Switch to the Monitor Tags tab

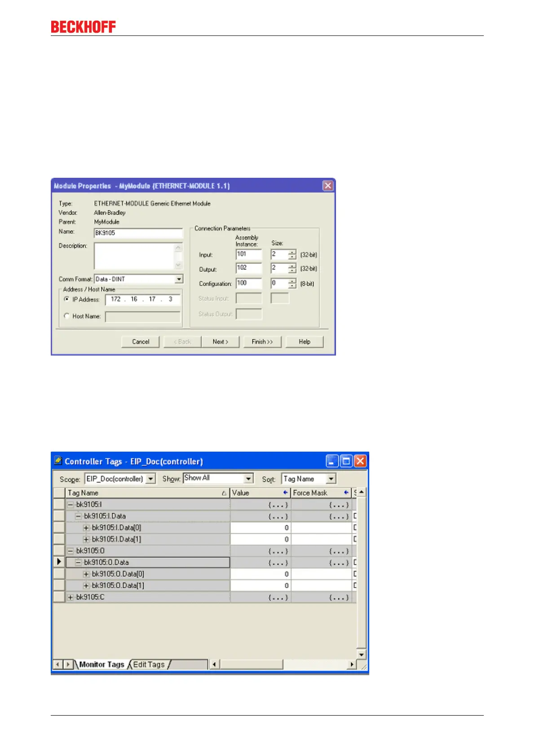point(102,664)
